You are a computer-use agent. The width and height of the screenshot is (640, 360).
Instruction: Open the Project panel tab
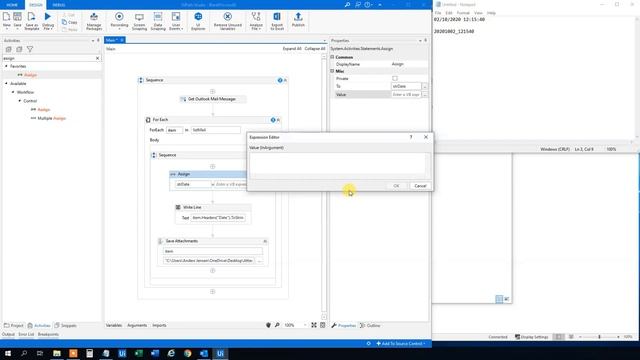pos(14,326)
